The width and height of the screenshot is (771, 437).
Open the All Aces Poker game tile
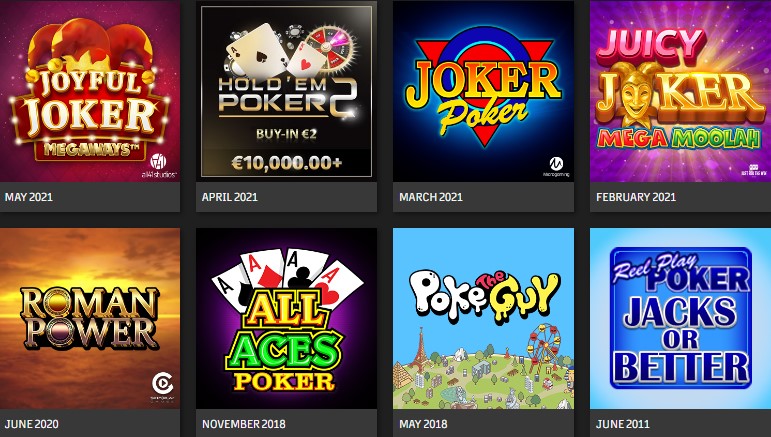[287, 319]
